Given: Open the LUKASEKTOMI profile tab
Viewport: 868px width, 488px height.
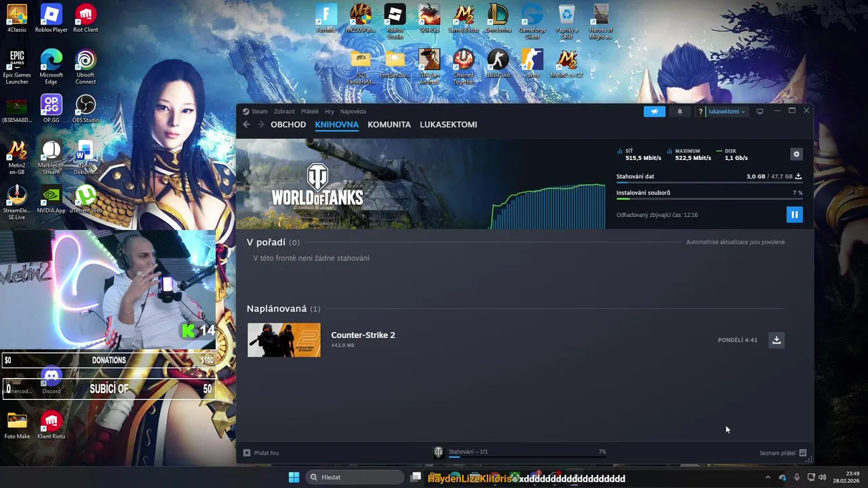Looking at the screenshot, I should 448,124.
